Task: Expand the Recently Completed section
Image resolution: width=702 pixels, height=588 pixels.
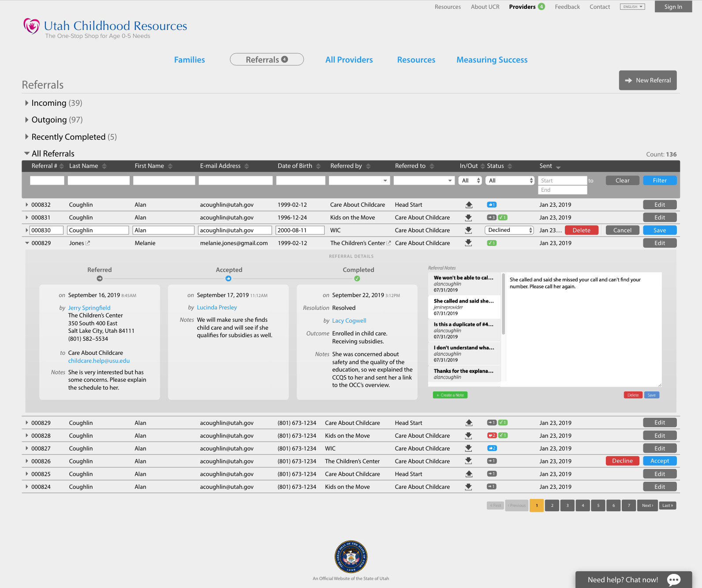Action: [x=27, y=137]
